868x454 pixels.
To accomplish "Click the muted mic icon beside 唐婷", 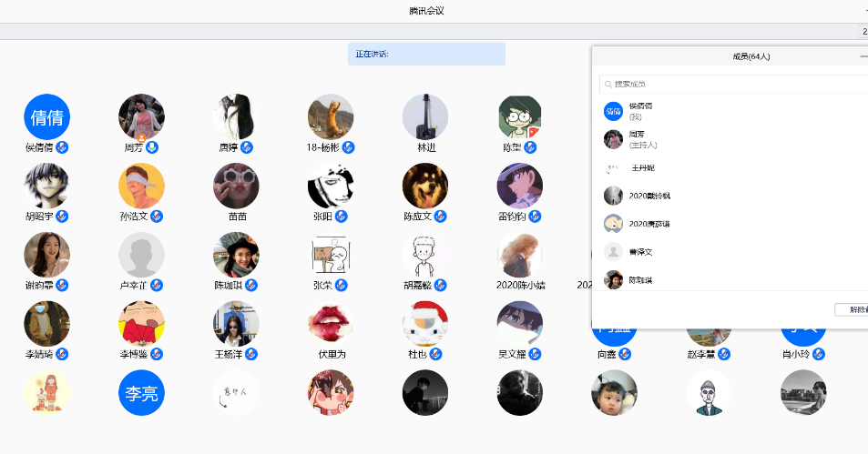I will [246, 147].
